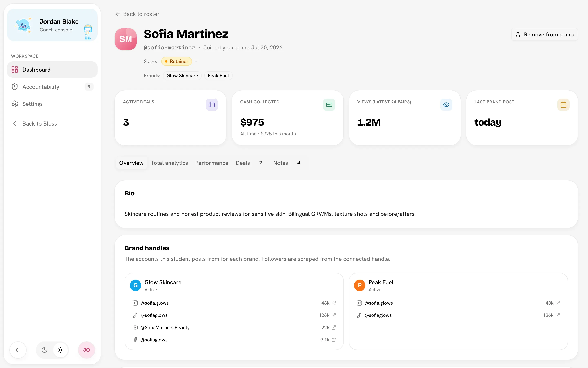Click the Sofia Martinez name heading
The image size is (588, 368).
click(x=186, y=34)
